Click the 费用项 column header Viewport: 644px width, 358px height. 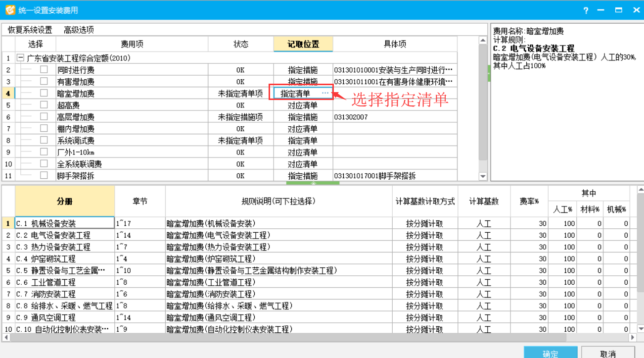click(x=132, y=44)
